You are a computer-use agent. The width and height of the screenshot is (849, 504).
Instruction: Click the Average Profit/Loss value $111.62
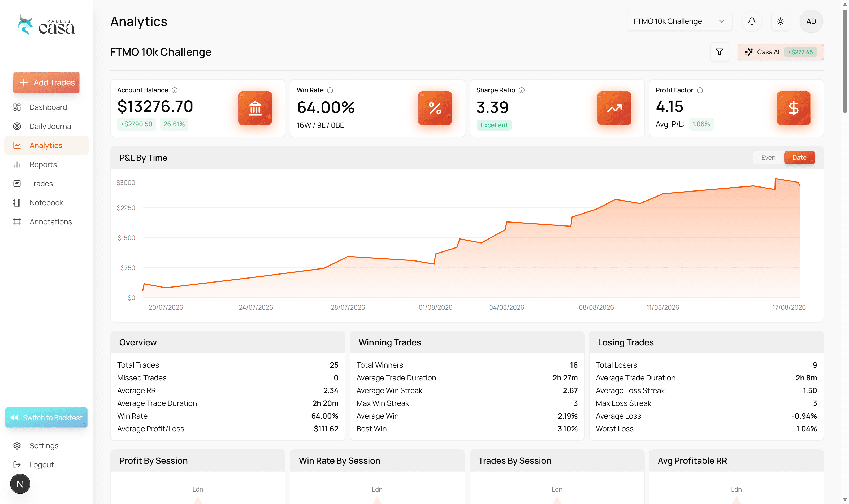click(326, 429)
